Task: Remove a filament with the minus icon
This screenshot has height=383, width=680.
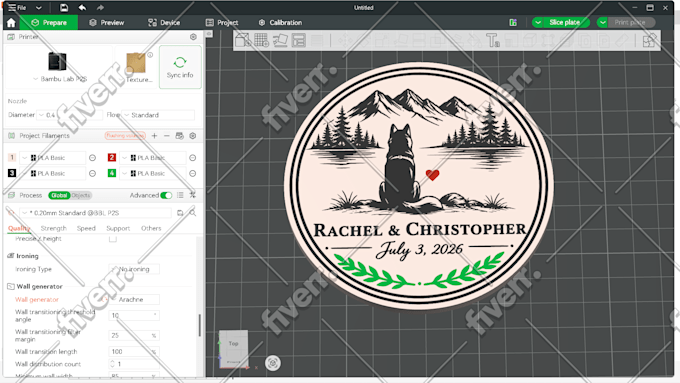Action: (x=167, y=136)
